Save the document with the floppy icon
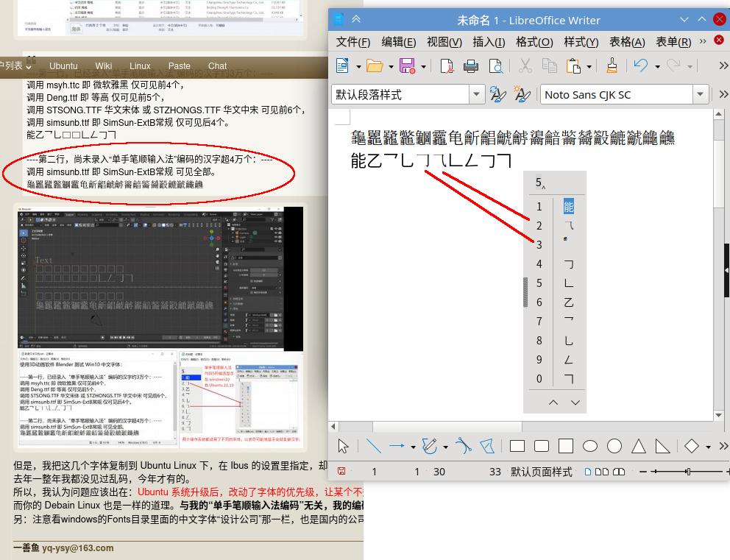Image resolution: width=730 pixels, height=560 pixels. (408, 65)
